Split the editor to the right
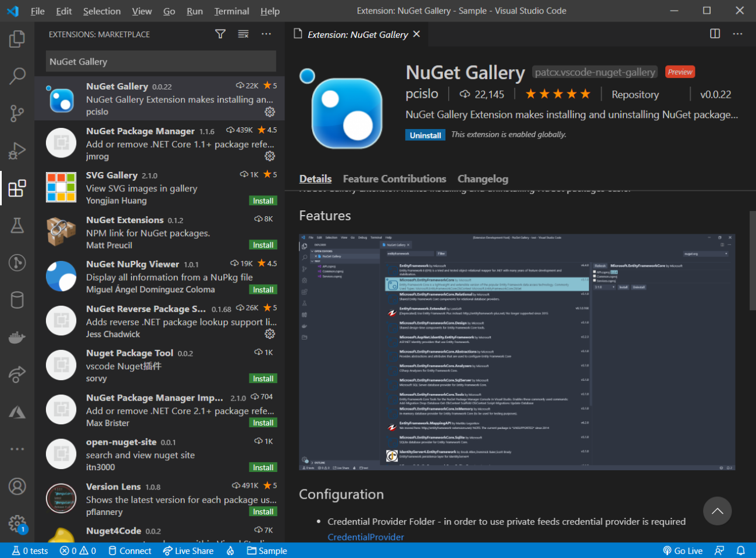Viewport: 756px width, 558px height. tap(715, 34)
